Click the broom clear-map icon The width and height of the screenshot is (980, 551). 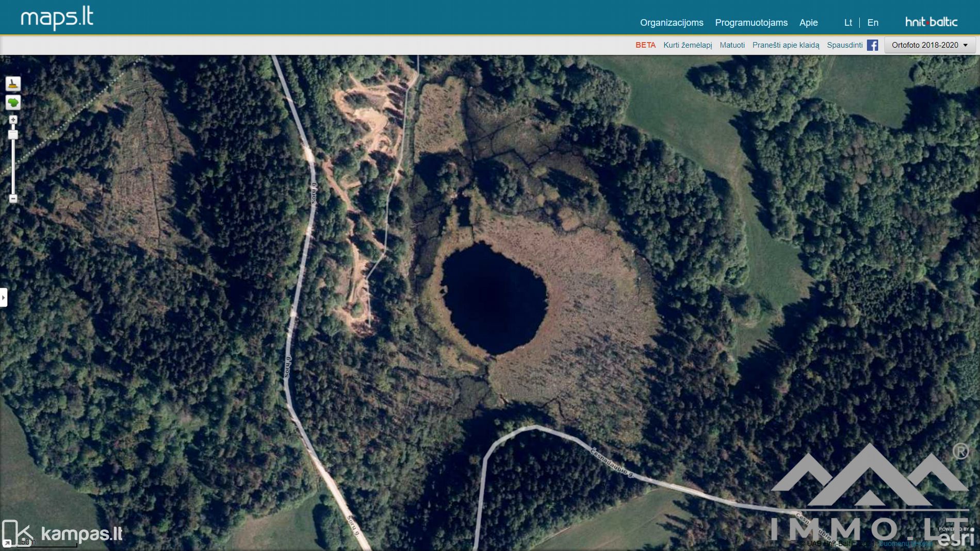pyautogui.click(x=13, y=84)
